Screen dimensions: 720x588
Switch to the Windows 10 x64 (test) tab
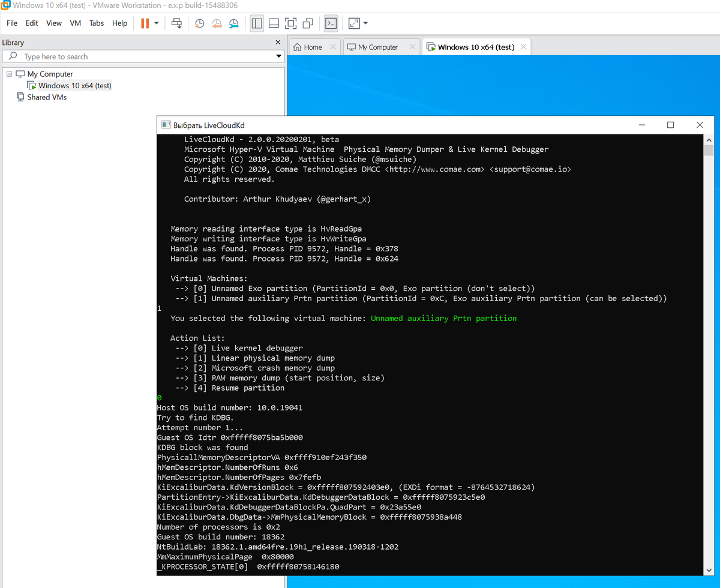click(x=476, y=47)
